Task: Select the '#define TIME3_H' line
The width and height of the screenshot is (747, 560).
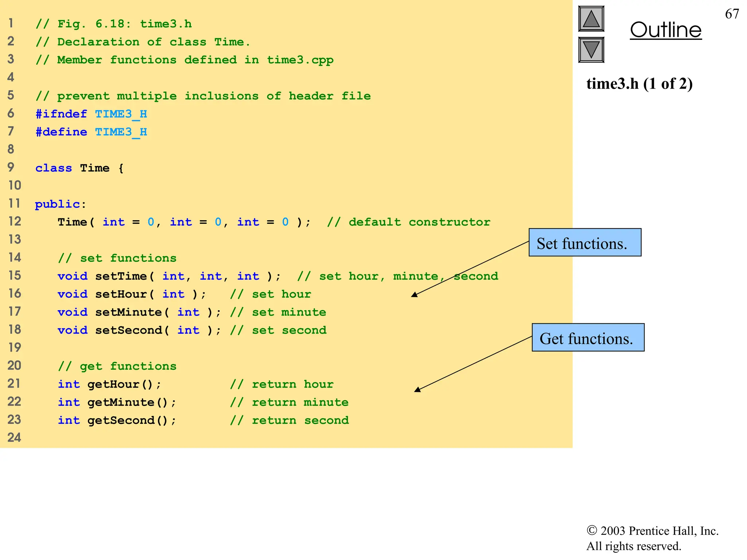Action: [x=91, y=132]
